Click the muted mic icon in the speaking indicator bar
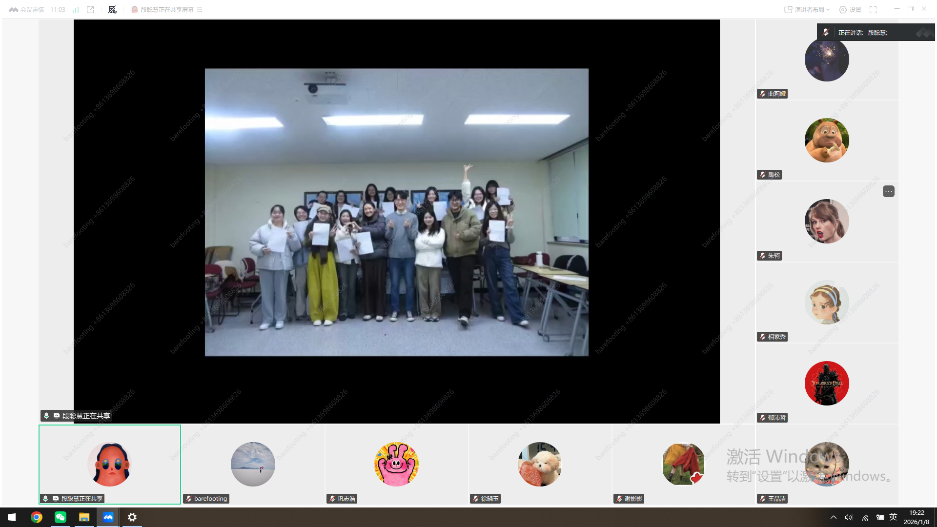The image size is (937, 527). [x=826, y=32]
